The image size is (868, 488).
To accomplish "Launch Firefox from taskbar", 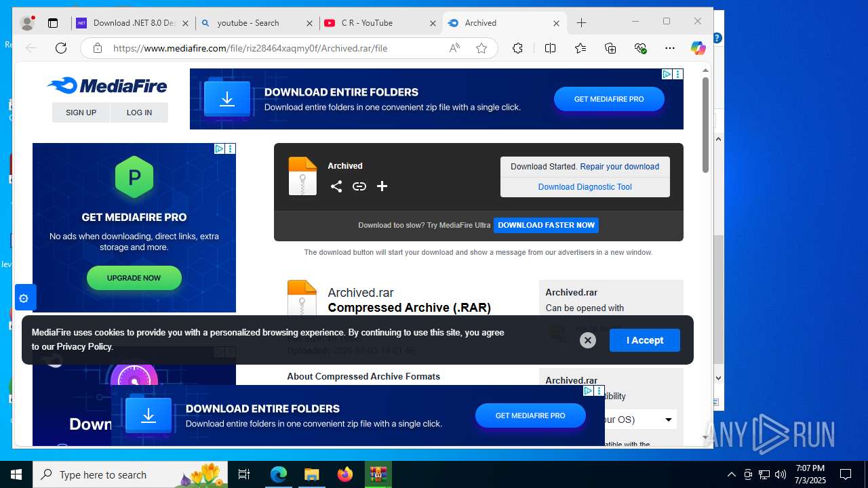I will tap(344, 474).
